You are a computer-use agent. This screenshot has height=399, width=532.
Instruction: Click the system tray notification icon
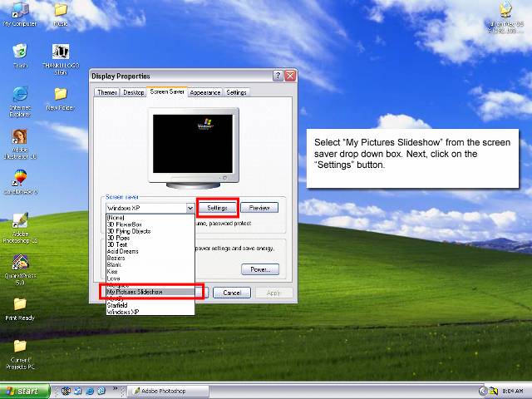point(493,392)
